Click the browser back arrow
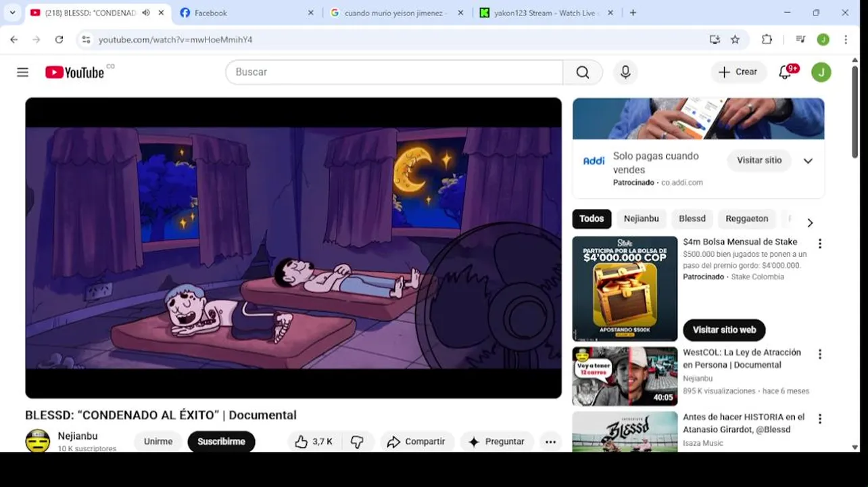Image resolution: width=868 pixels, height=487 pixels. coord(14,40)
